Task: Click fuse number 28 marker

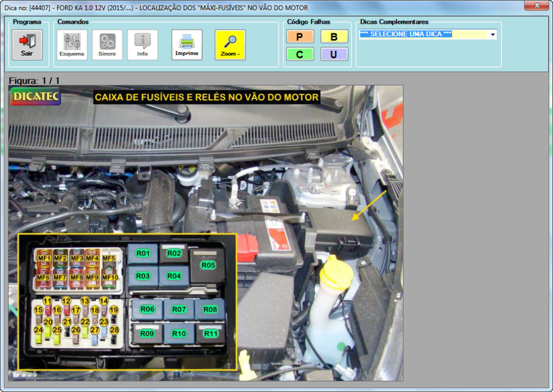Action: (114, 330)
